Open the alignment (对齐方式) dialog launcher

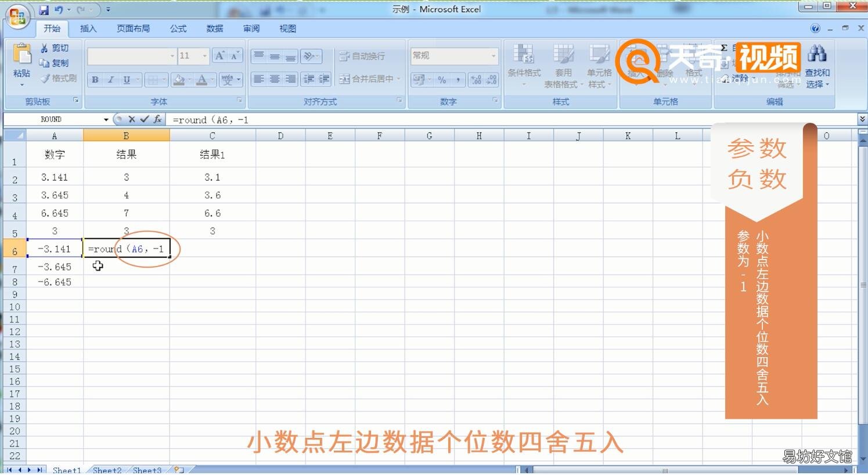pos(399,100)
